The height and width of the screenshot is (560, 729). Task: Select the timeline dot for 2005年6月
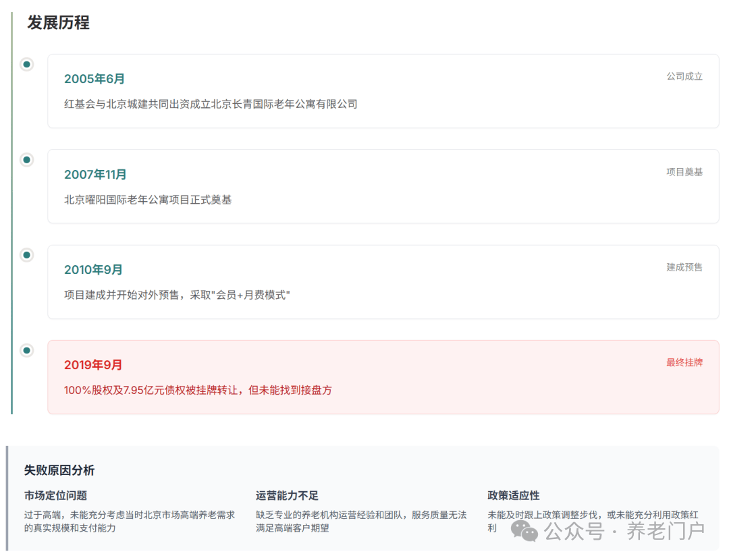26,65
